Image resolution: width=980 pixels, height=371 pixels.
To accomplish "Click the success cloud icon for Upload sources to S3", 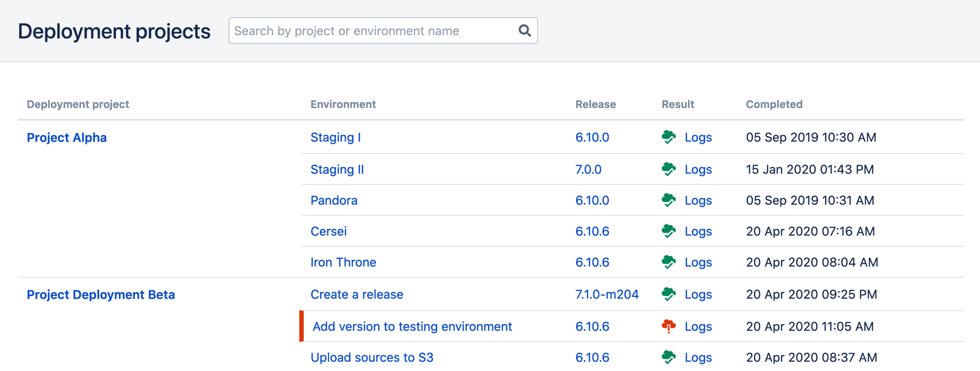I will pyautogui.click(x=668, y=357).
